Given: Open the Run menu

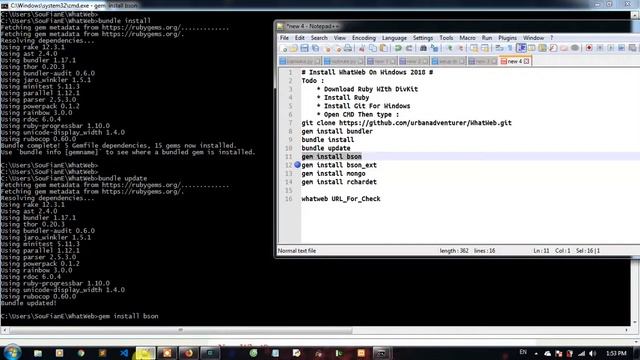Looking at the screenshot, I should [x=487, y=38].
